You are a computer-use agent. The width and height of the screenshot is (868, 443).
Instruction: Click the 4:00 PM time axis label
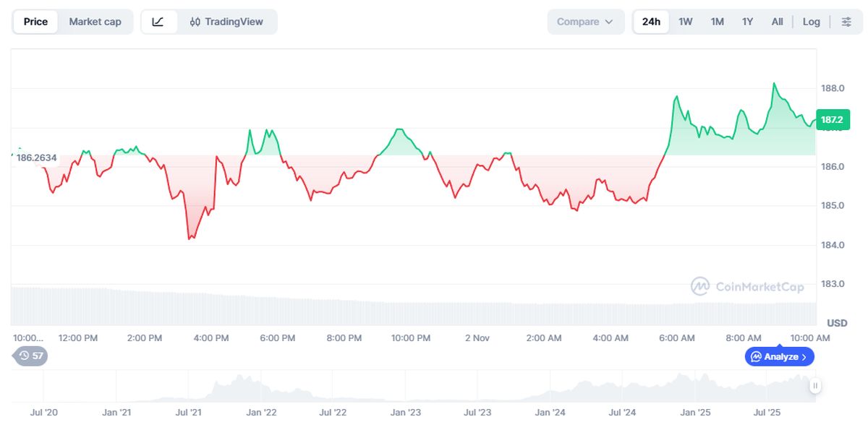tap(211, 337)
